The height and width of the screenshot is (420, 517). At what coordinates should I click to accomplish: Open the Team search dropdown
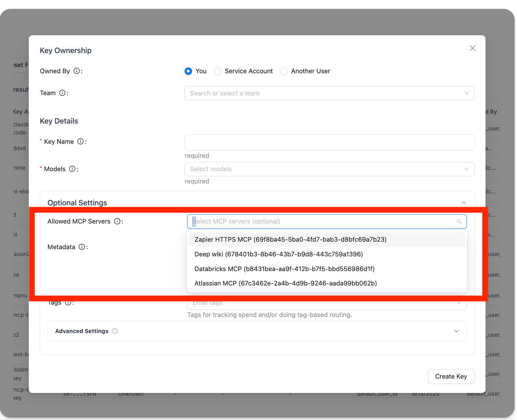[329, 93]
